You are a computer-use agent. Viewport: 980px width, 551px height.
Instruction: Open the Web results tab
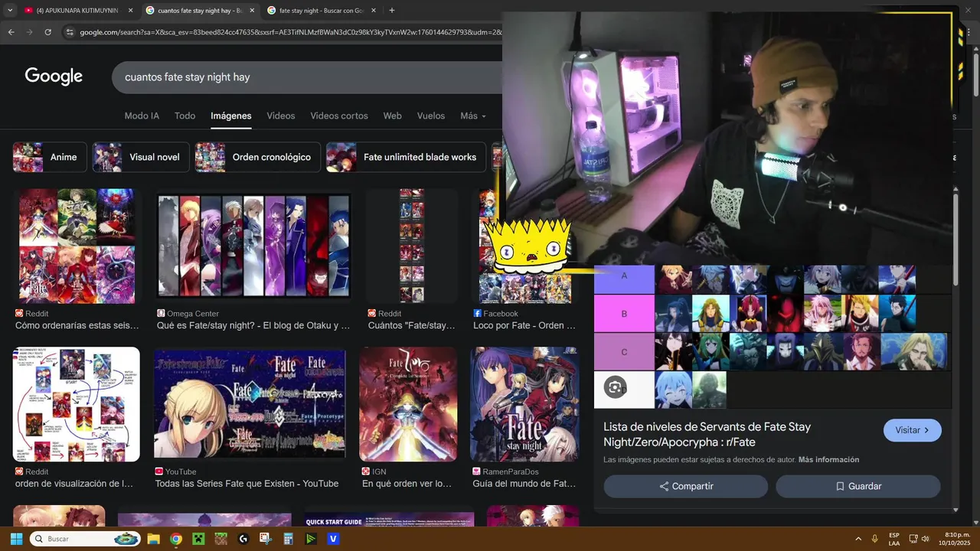click(392, 116)
